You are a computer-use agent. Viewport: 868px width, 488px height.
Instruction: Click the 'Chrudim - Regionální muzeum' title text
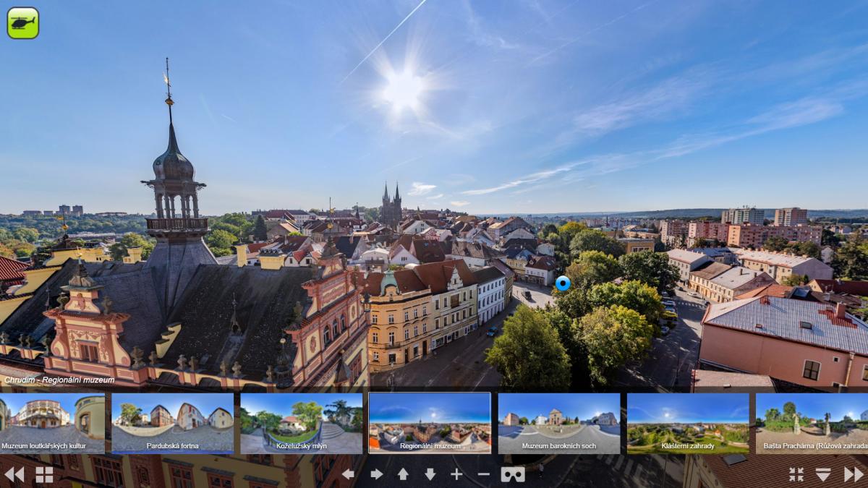59,380
